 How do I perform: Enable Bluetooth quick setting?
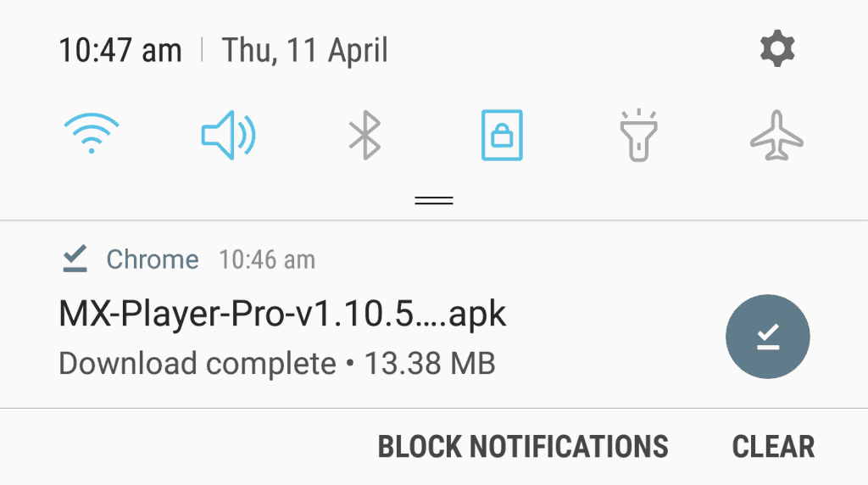pyautogui.click(x=364, y=135)
